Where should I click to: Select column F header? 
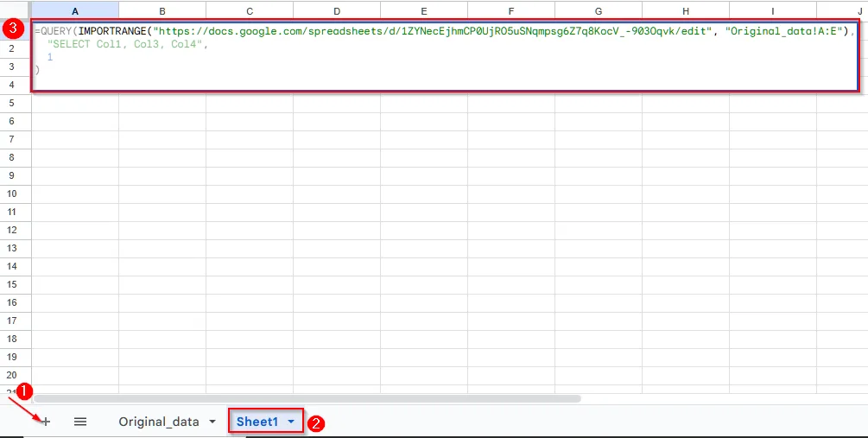[511, 10]
